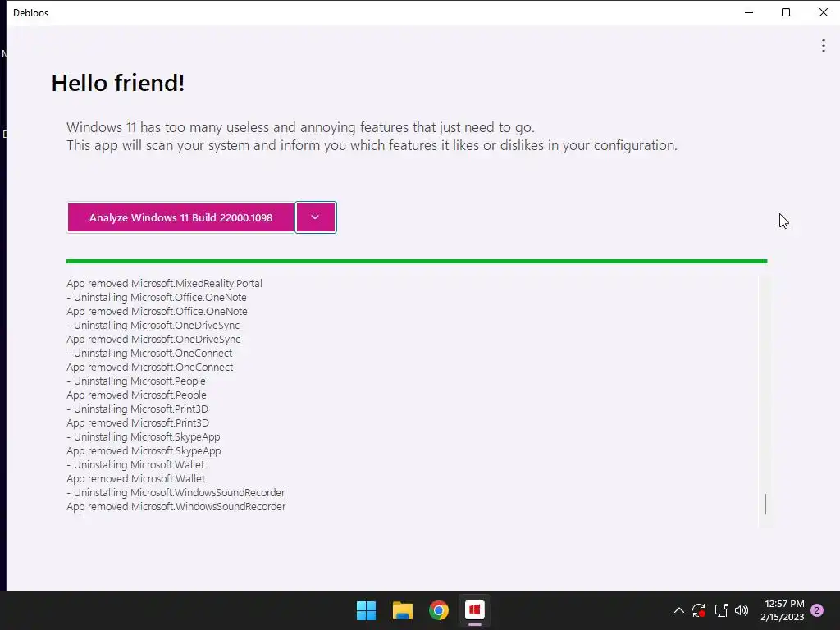Select 'App removed Microsoft.Office.OneNote' log line

pos(157,311)
